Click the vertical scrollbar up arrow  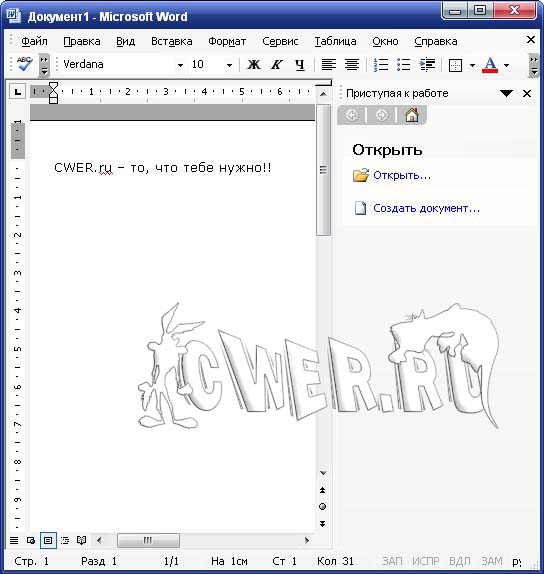coord(323,94)
